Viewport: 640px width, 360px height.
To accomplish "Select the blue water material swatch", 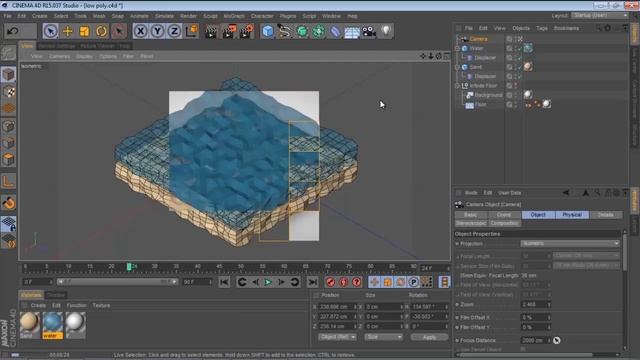I will [x=52, y=325].
